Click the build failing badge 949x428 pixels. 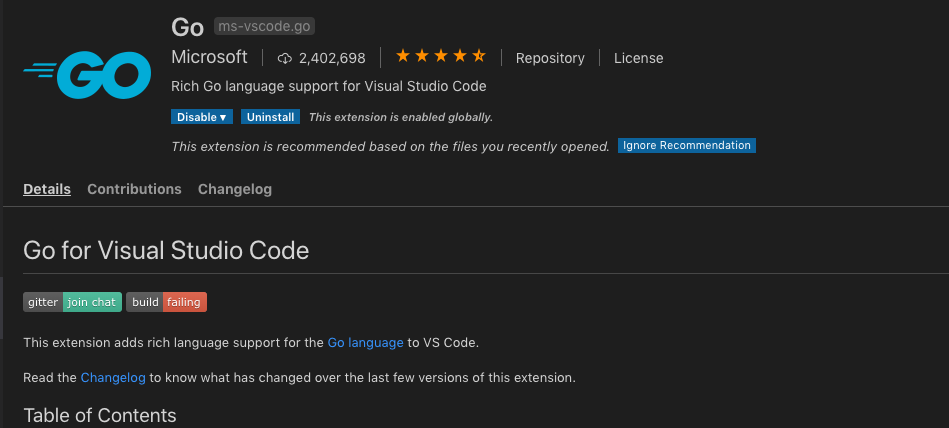coord(166,301)
